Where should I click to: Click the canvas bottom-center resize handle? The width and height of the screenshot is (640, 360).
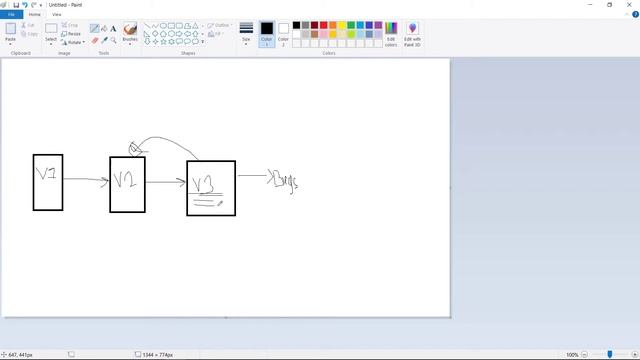pyautogui.click(x=226, y=318)
